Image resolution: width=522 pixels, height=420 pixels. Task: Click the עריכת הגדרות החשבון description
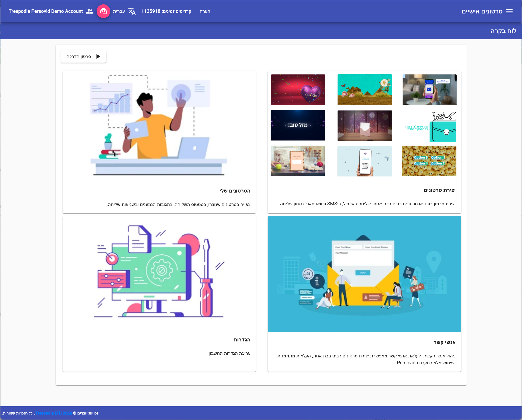coord(229,353)
